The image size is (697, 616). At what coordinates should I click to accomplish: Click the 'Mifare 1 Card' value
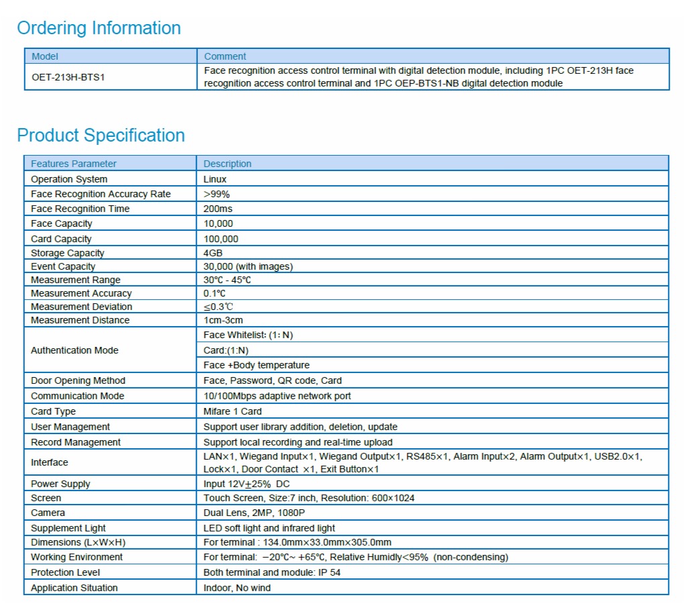[233, 411]
